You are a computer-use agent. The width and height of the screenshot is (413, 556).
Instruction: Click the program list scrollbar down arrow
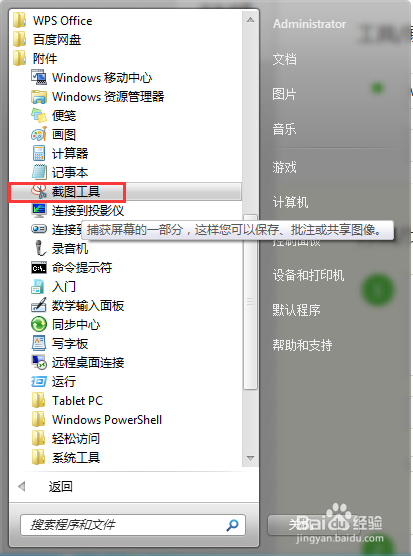[x=250, y=458]
